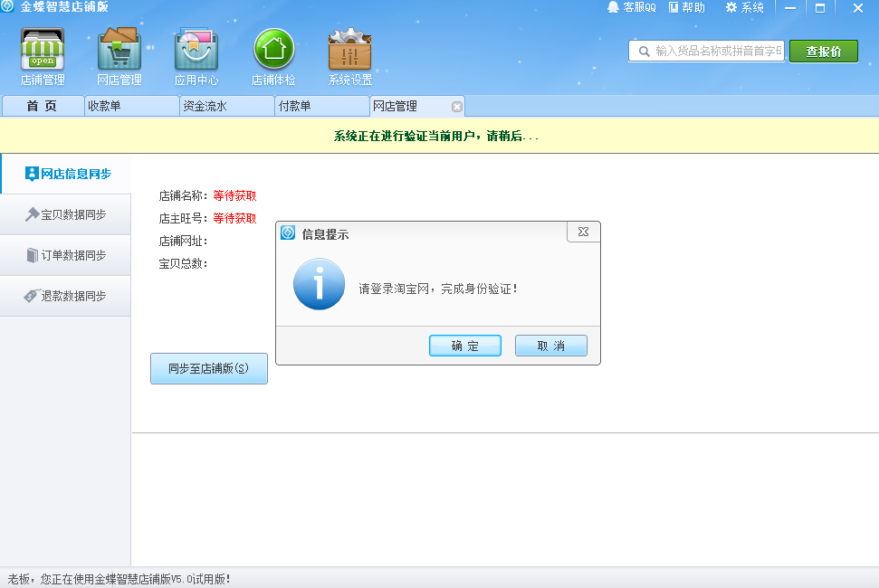Image resolution: width=879 pixels, height=588 pixels.
Task: Click the search magnifier icon
Action: pos(645,52)
